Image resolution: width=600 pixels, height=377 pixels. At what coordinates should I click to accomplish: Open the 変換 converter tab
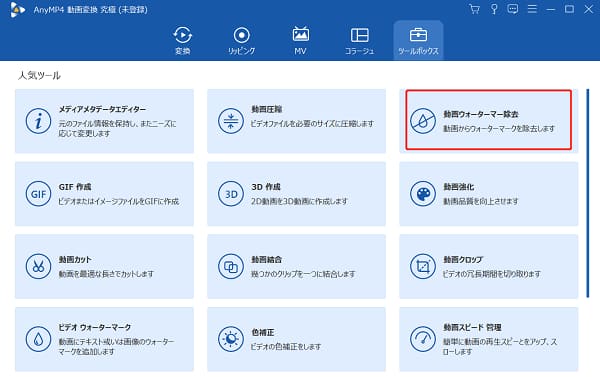coord(183,41)
